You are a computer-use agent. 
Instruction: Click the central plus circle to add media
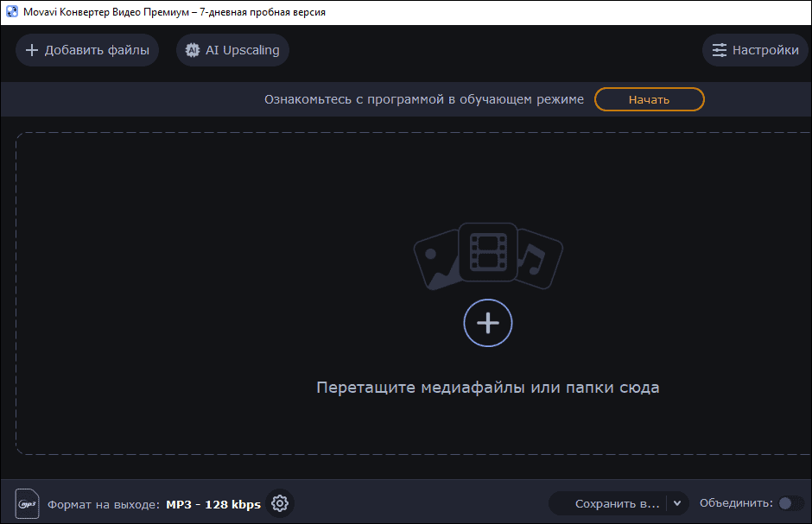pos(488,323)
